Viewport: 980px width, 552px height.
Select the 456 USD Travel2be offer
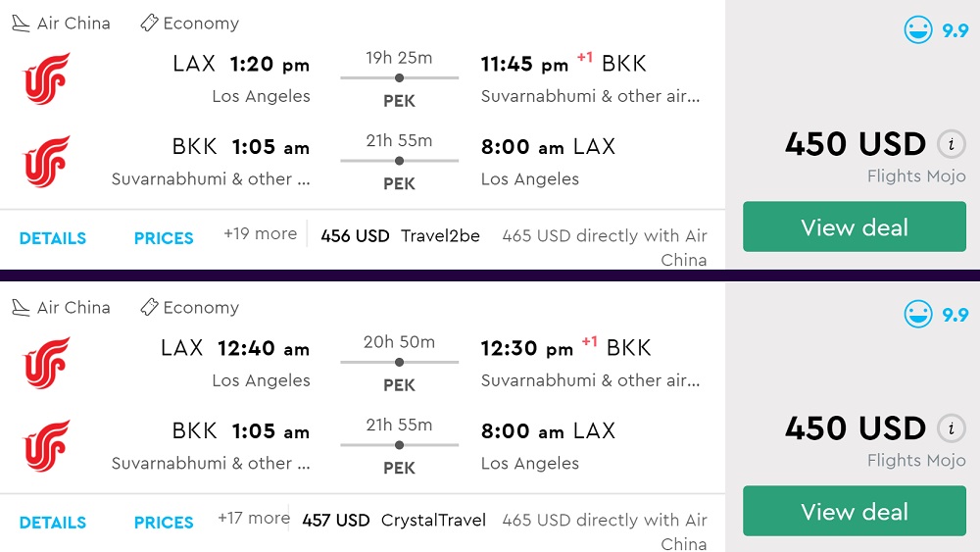[x=400, y=236]
